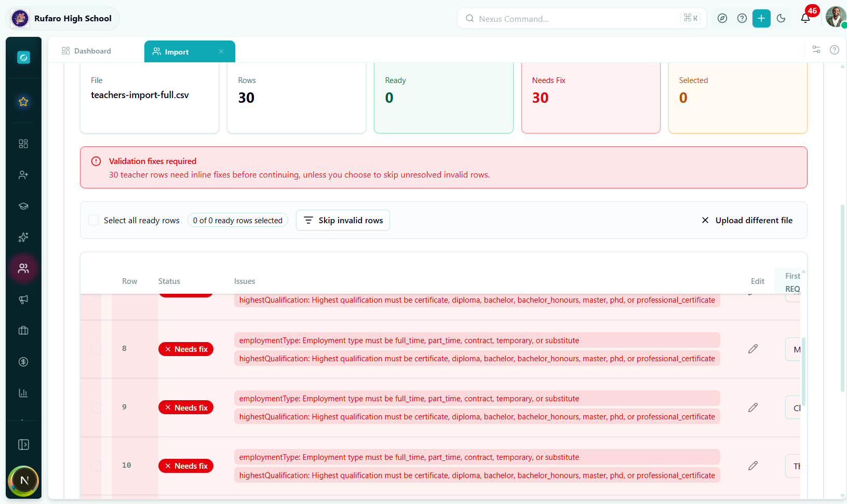Open dashboard grid icon in sidebar

[23, 144]
